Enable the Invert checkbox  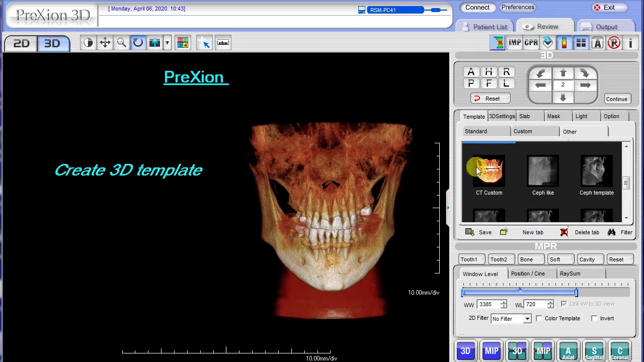tap(594, 318)
